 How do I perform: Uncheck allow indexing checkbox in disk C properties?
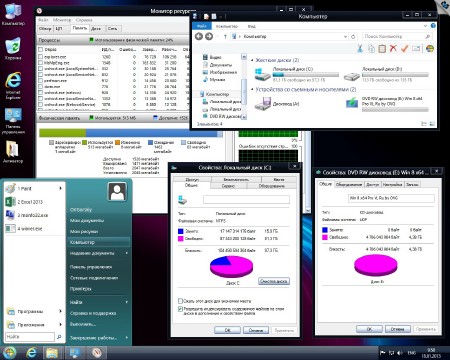coord(180,309)
